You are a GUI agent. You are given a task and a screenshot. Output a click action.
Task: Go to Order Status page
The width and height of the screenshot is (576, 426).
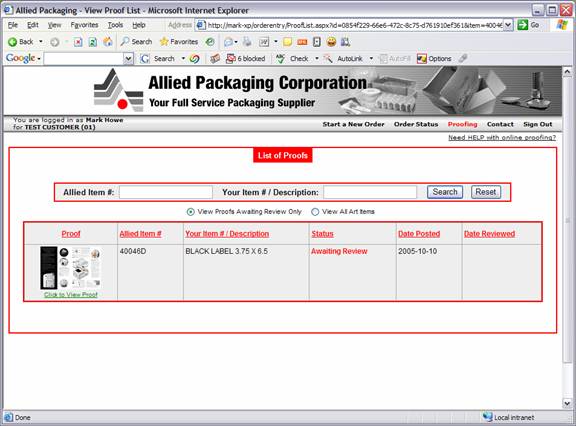[416, 124]
